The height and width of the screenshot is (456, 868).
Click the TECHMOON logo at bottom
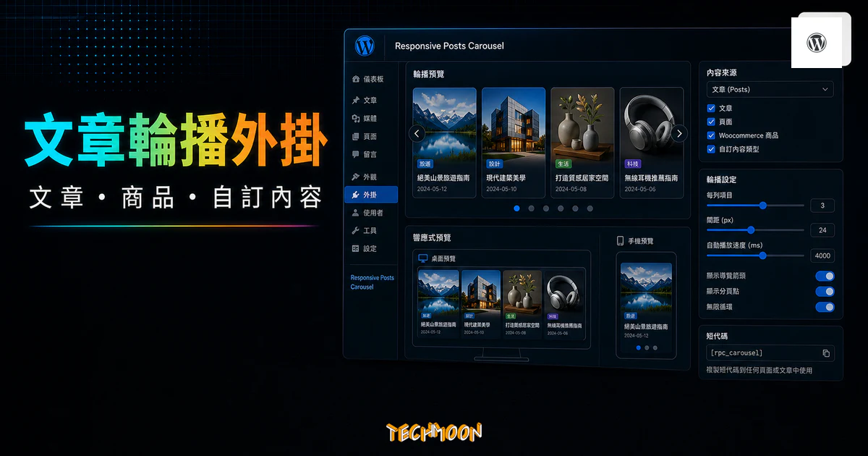(x=434, y=433)
